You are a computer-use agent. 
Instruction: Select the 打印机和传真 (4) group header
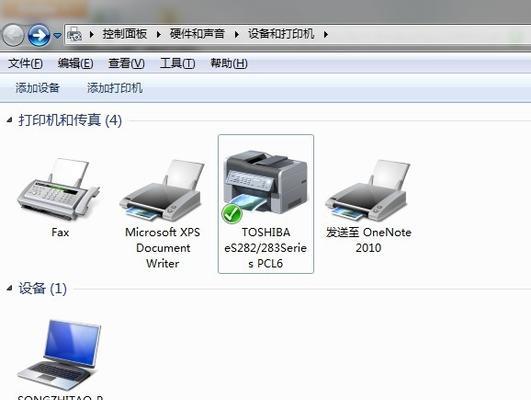pos(70,120)
